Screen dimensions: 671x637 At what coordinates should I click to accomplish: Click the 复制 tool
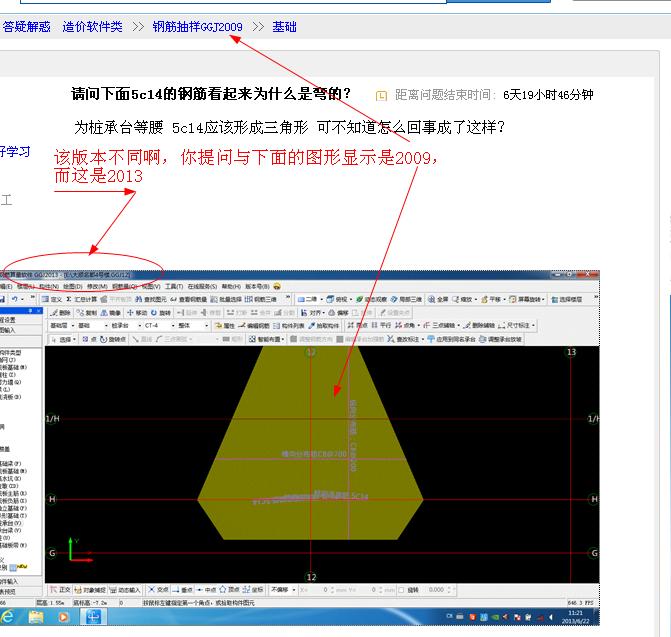[87, 313]
